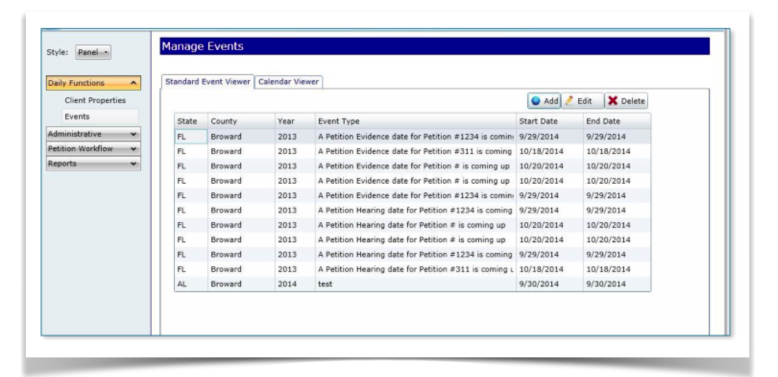Open the Style dropdown showing Panel
The image size is (778, 377).
93,52
